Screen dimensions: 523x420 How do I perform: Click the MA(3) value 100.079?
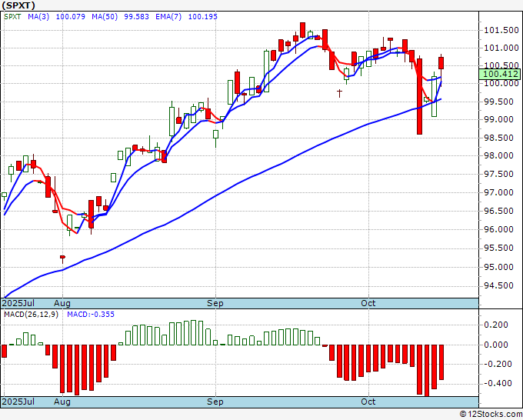71,17
